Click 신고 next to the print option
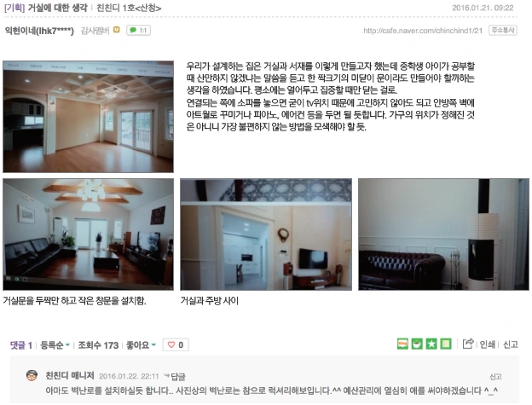Image resolution: width=532 pixels, height=405 pixels. click(x=511, y=344)
